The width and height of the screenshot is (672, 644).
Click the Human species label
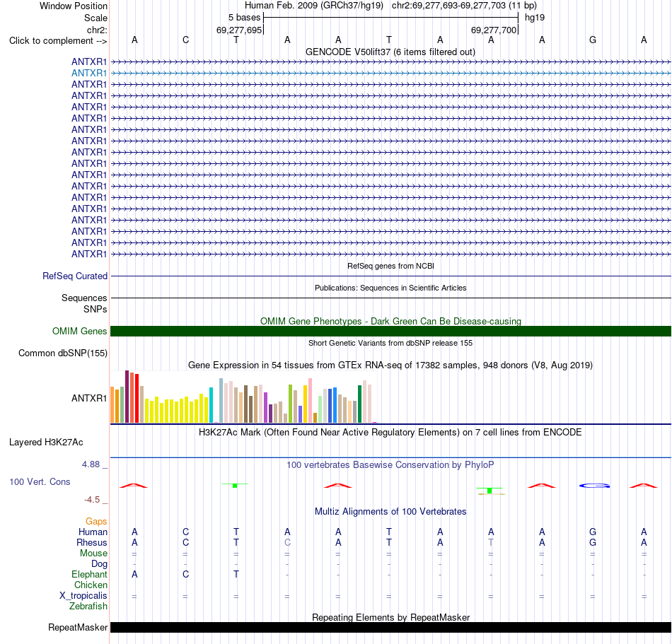93,532
